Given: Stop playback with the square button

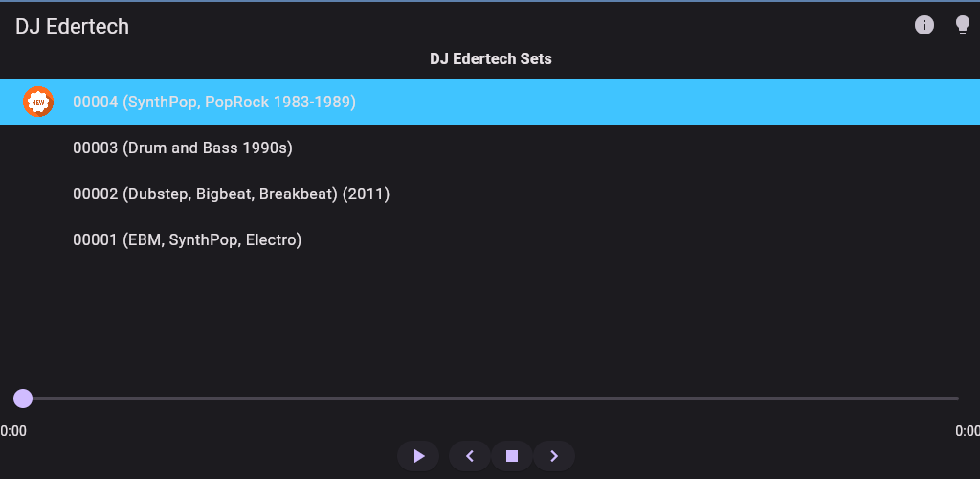Looking at the screenshot, I should [512, 456].
